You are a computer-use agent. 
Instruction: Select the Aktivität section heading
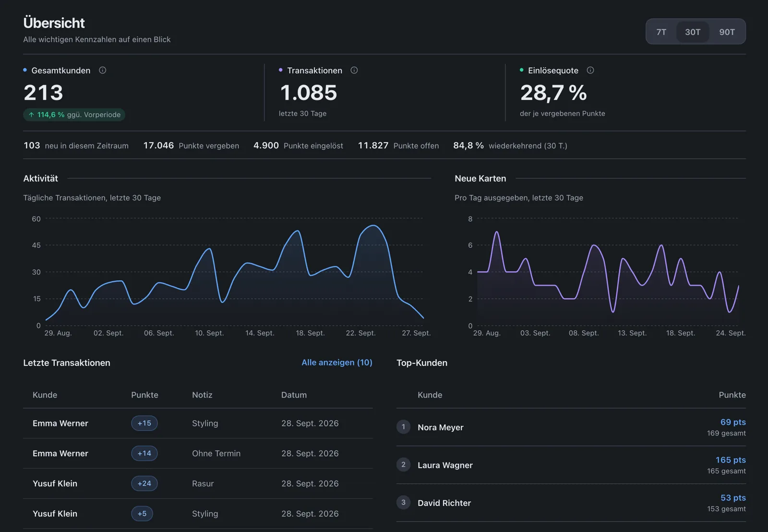tap(41, 178)
